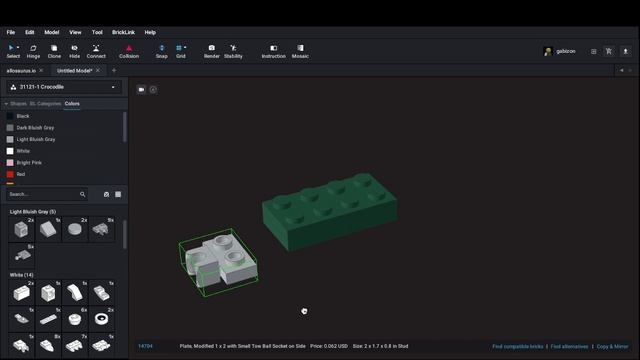The height and width of the screenshot is (360, 640).
Task: Select the gray tow ball plate thumbnail
Action: 22,256
